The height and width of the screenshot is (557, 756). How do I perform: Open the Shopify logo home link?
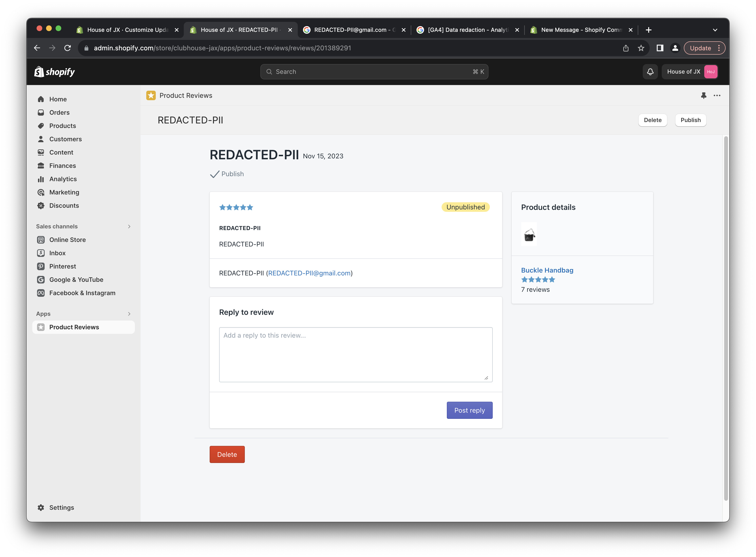click(x=55, y=71)
